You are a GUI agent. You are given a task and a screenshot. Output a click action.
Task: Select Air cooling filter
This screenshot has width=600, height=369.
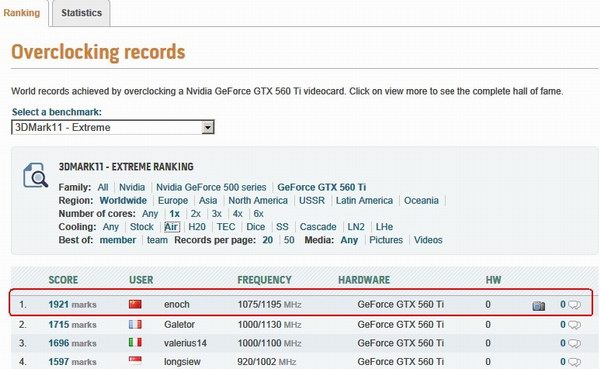pyautogui.click(x=171, y=227)
